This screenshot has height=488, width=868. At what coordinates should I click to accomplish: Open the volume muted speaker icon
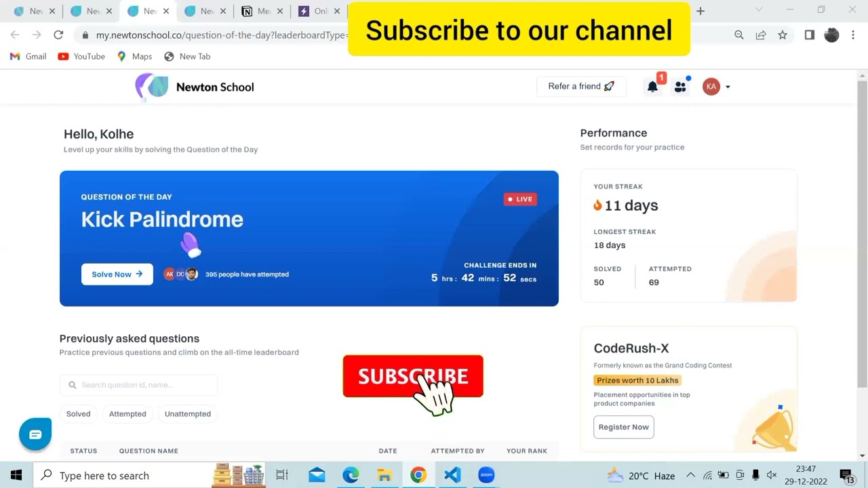click(x=771, y=475)
